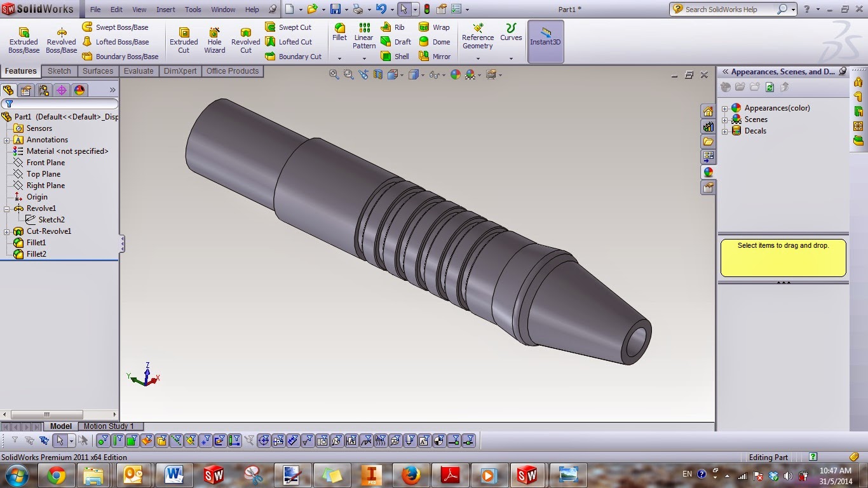Select the Shell tool
Viewport: 868px width, 488px height.
click(x=395, y=57)
